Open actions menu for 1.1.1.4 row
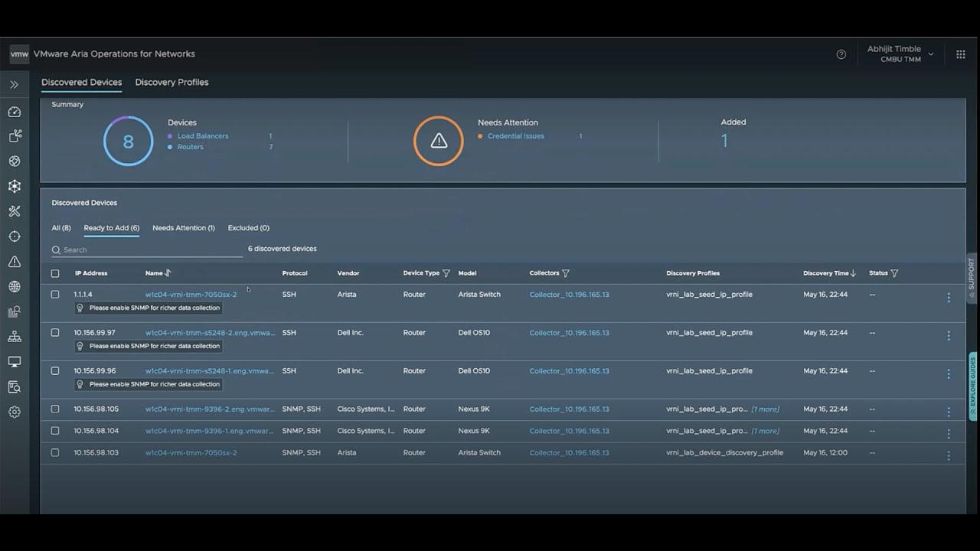 (x=948, y=298)
